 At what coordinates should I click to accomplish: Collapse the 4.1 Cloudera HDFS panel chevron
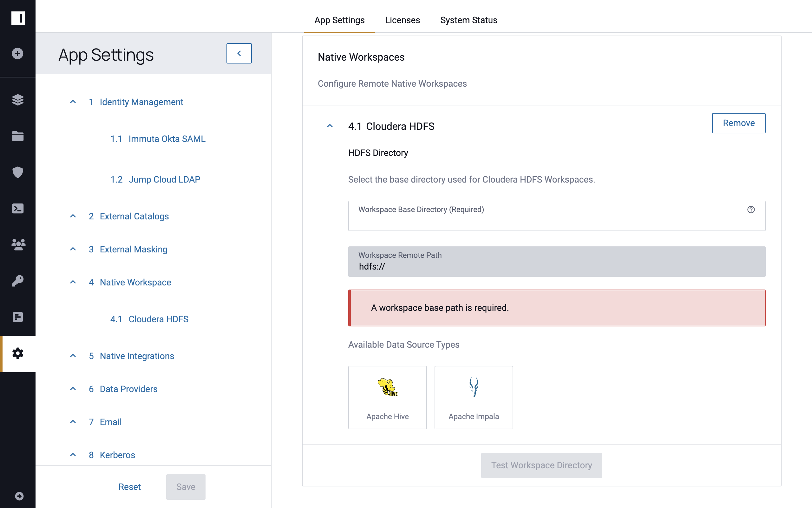(x=330, y=126)
